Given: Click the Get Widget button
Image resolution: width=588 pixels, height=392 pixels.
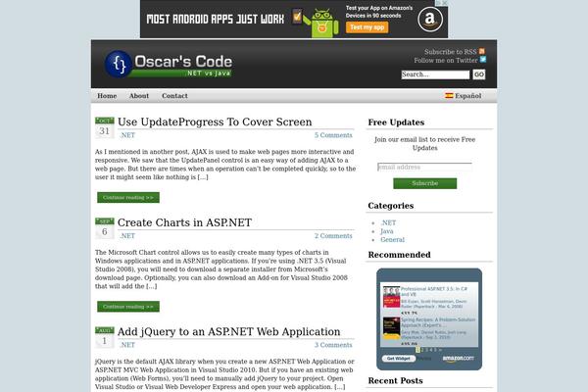Looking at the screenshot, I should (x=398, y=359).
